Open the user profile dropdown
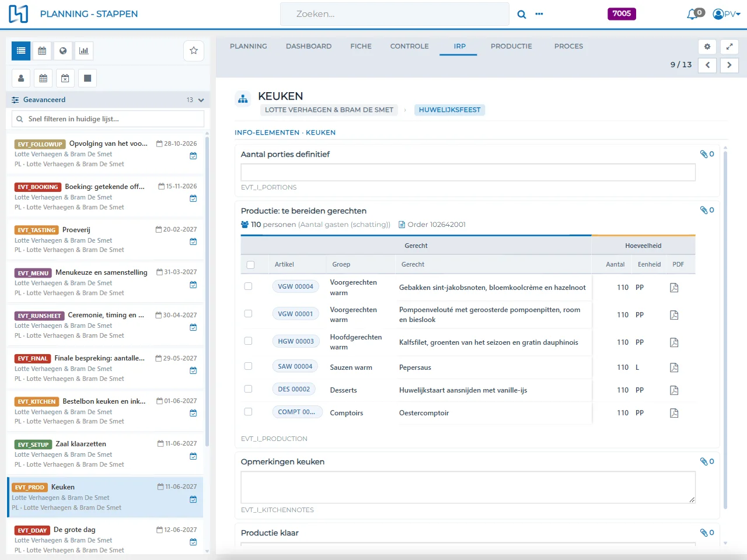This screenshot has height=560, width=747. 727,14
